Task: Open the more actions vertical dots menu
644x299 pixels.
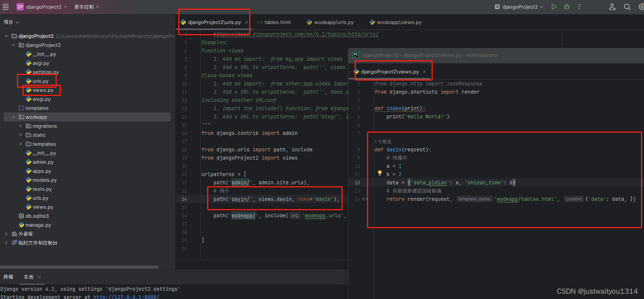Action: click(579, 7)
